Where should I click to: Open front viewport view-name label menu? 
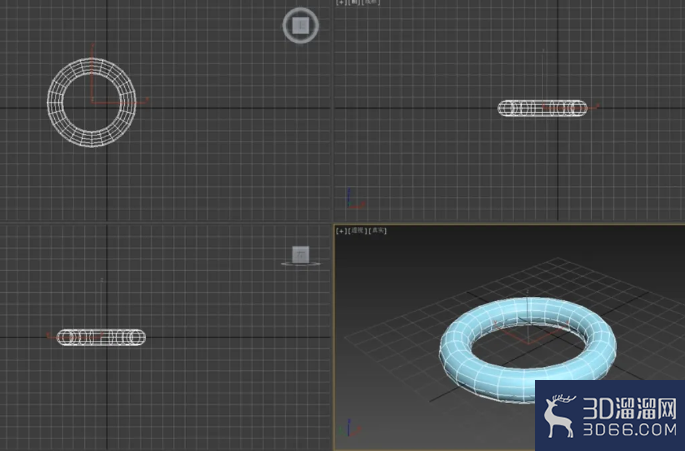[x=354, y=2]
